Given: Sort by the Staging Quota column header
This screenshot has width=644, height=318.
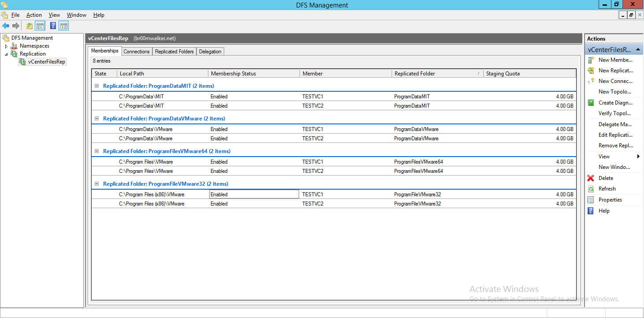Looking at the screenshot, I should click(x=529, y=74).
